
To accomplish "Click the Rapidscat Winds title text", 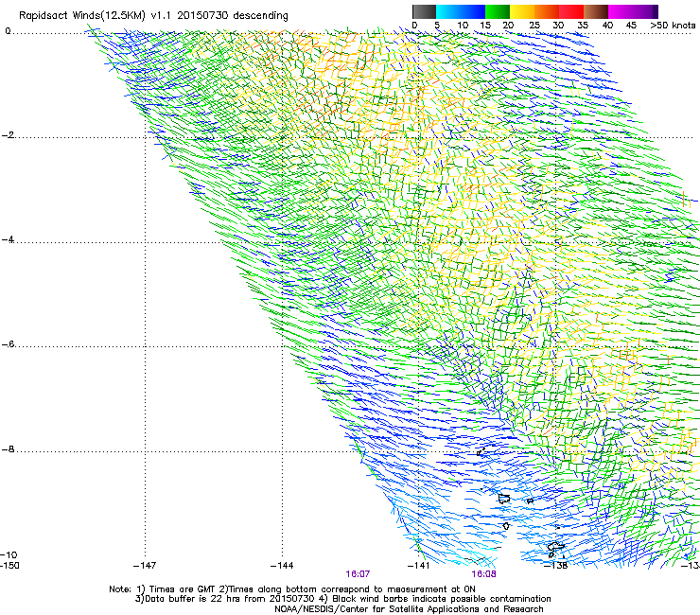I will pyautogui.click(x=153, y=15).
